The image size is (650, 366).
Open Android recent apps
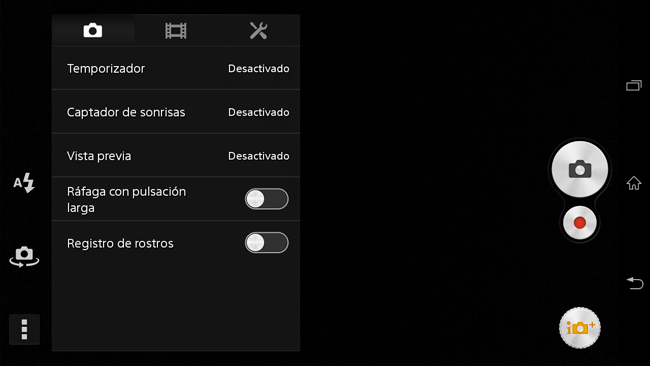[x=634, y=85]
